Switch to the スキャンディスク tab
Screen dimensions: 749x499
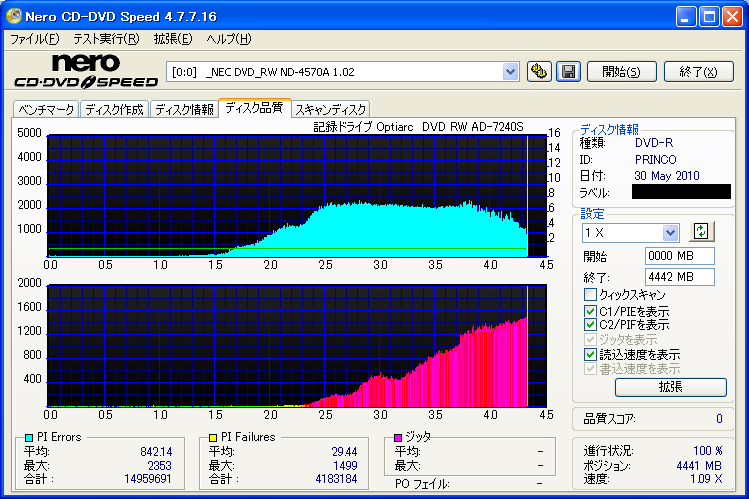[330, 109]
